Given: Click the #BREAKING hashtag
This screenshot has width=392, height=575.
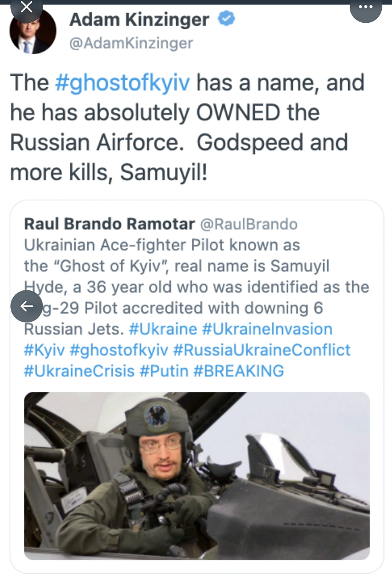Looking at the screenshot, I should point(238,371).
